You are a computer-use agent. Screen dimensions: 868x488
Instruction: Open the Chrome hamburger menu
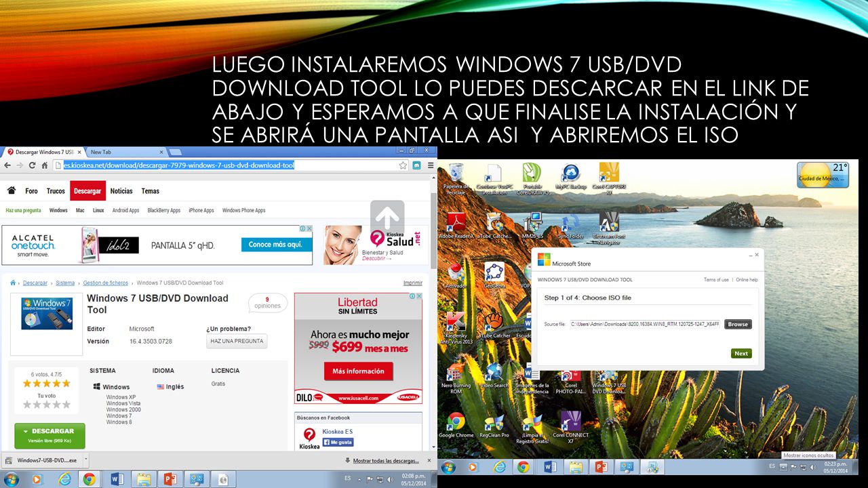pyautogui.click(x=429, y=165)
